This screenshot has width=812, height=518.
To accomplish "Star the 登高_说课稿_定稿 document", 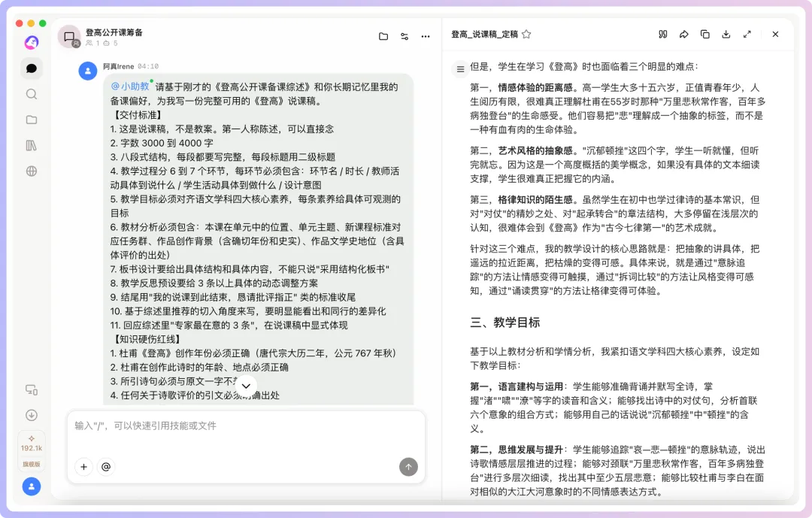I will pyautogui.click(x=526, y=34).
